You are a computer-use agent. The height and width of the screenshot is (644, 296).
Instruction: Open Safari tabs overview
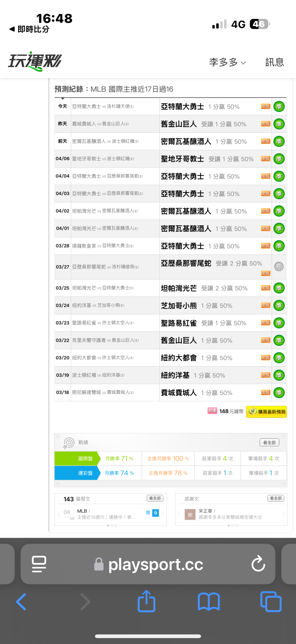(x=271, y=601)
